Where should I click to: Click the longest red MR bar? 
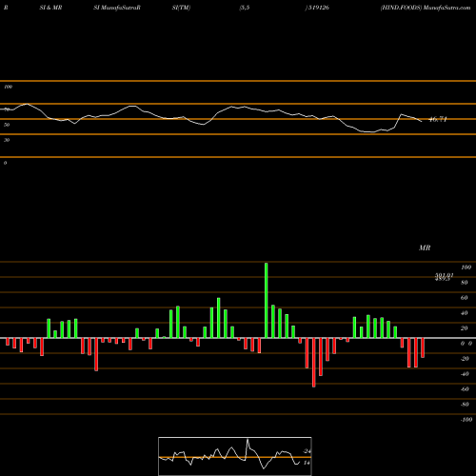click(314, 363)
